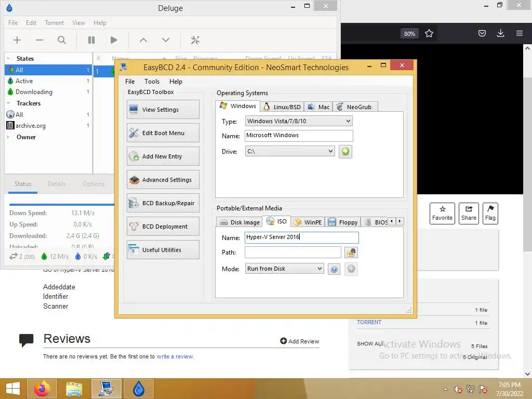Resume torrent with Deluge play icon
The width and height of the screenshot is (532, 399).
tap(114, 40)
